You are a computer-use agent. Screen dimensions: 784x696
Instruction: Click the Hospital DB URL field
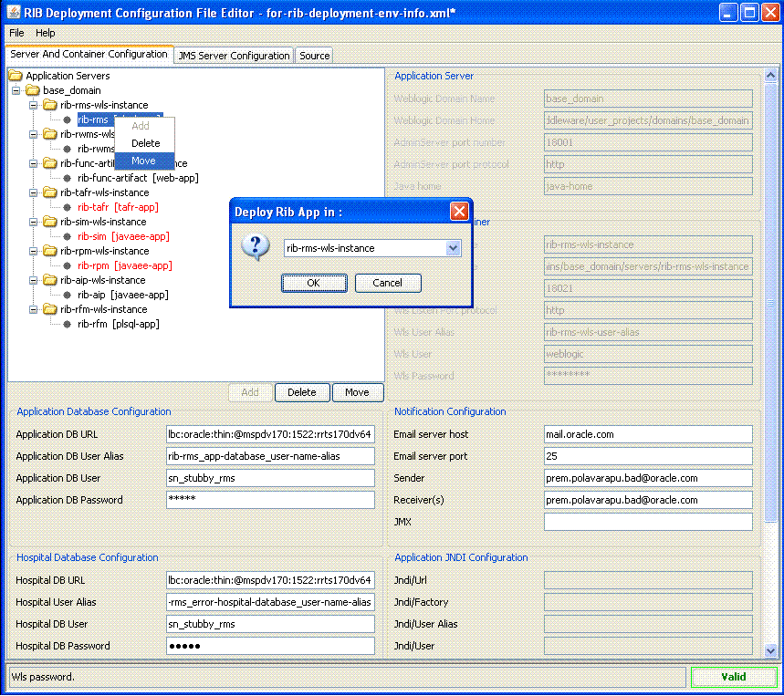(x=270, y=580)
